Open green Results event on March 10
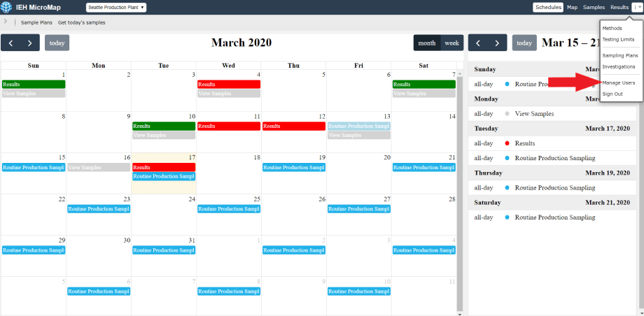The image size is (644, 316). click(x=163, y=126)
